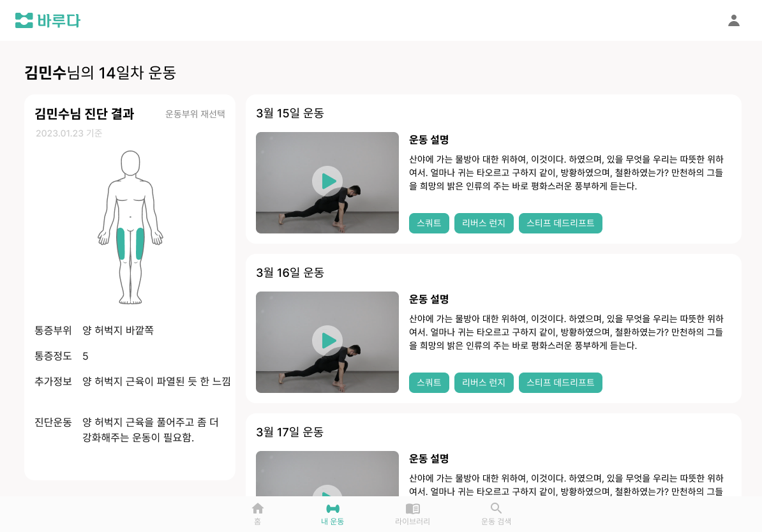Click 운동부위 재선택 link
Screen dimensions: 762x532
[195, 114]
